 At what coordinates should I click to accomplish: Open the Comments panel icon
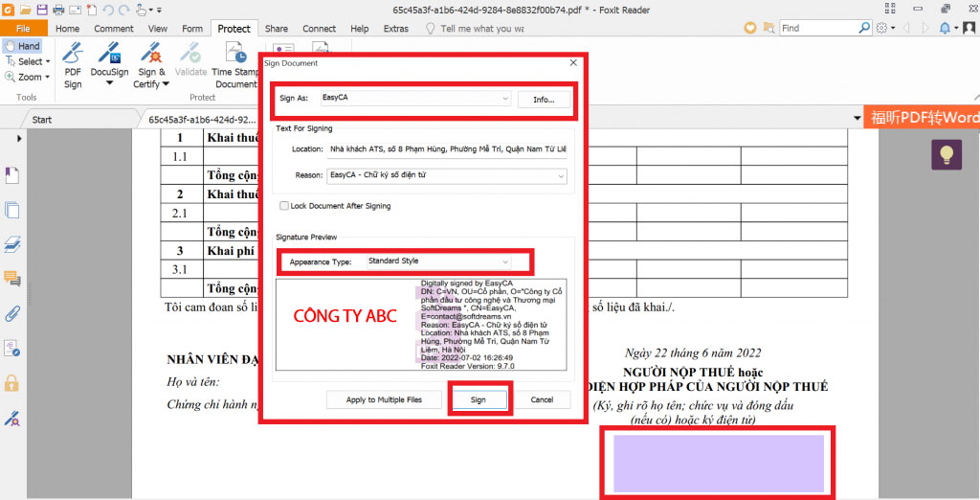[x=11, y=279]
